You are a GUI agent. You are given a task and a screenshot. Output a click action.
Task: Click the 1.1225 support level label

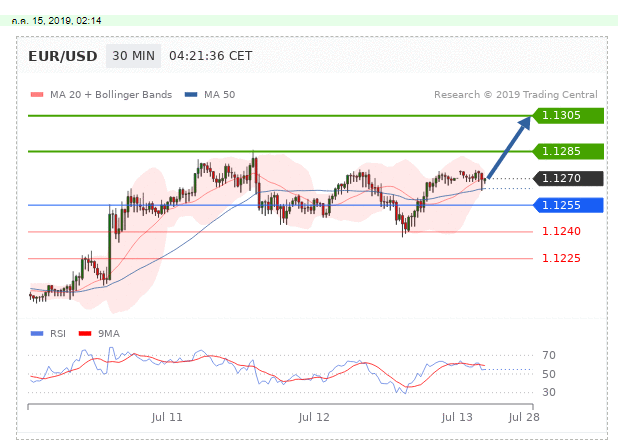[561, 259]
